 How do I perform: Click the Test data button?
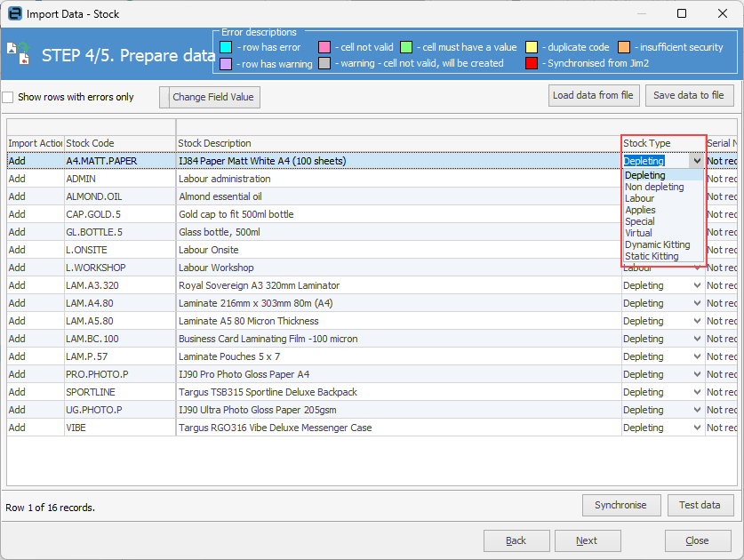700,505
